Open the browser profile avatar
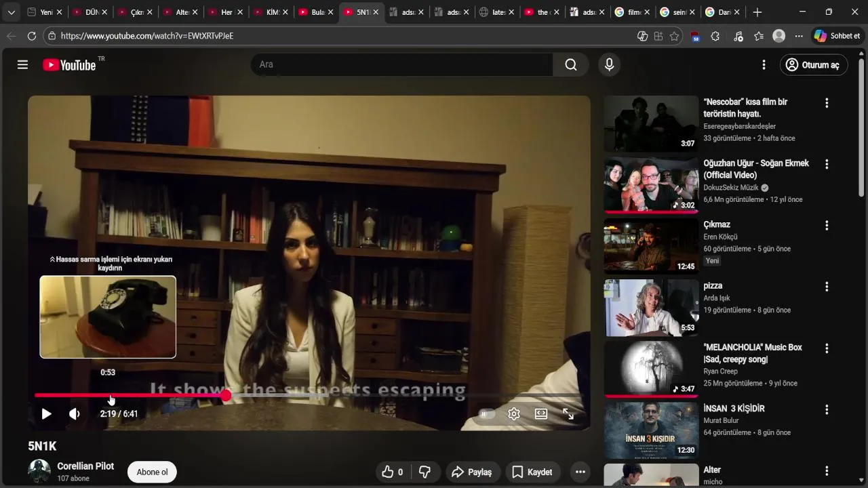This screenshot has height=488, width=868. (779, 36)
